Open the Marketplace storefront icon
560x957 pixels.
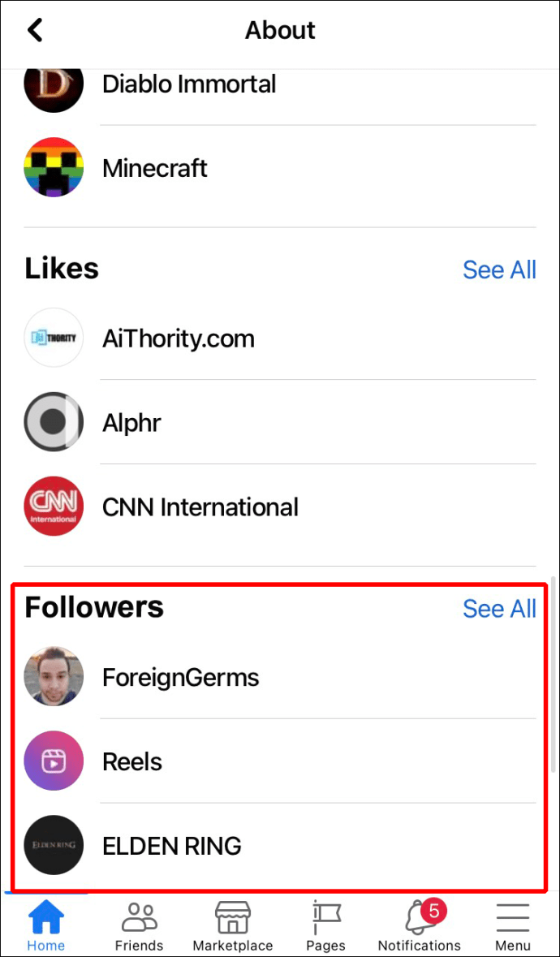232,917
